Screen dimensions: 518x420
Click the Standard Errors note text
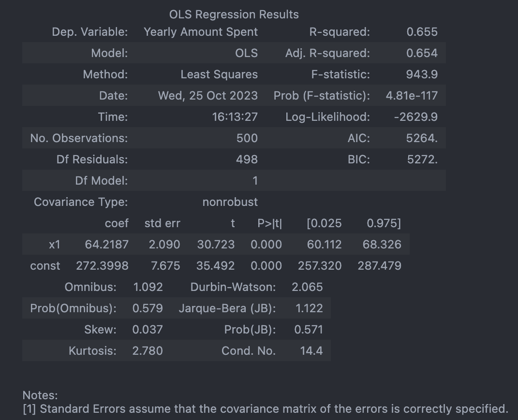266,409
